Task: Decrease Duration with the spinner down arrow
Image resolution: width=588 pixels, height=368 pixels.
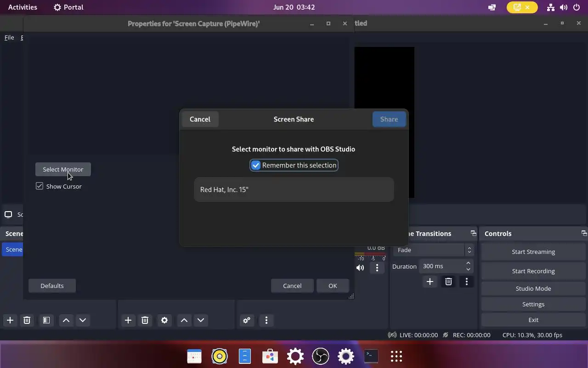Action: [x=468, y=270]
